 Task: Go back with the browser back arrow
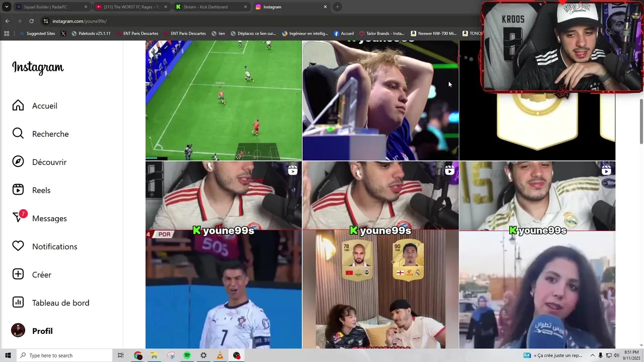(7, 21)
